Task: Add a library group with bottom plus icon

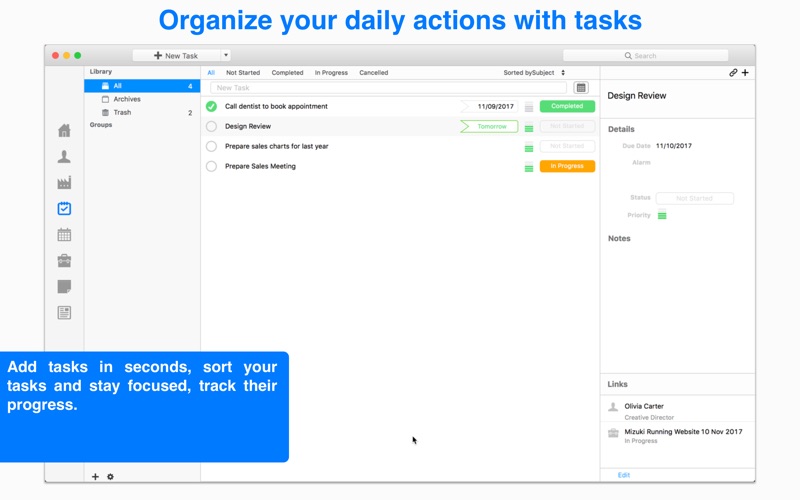Action: [95, 477]
